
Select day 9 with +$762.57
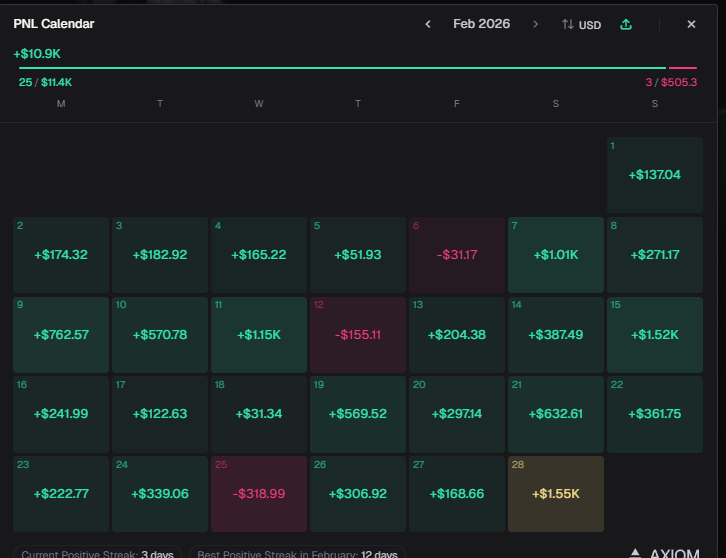(61, 335)
